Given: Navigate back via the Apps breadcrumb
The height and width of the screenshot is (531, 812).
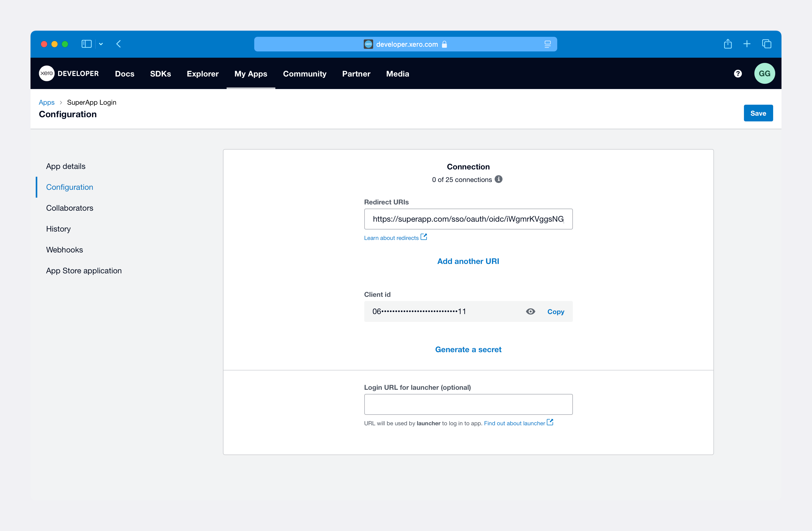Looking at the screenshot, I should click(47, 102).
